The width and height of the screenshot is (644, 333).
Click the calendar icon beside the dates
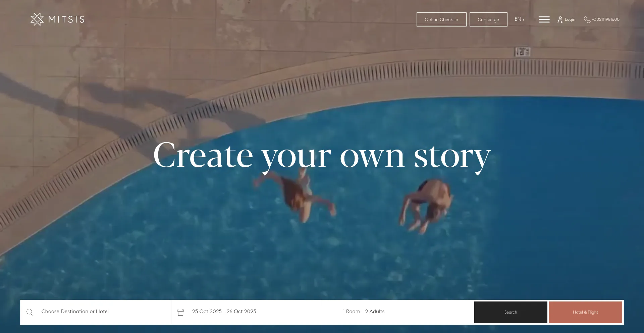point(180,312)
